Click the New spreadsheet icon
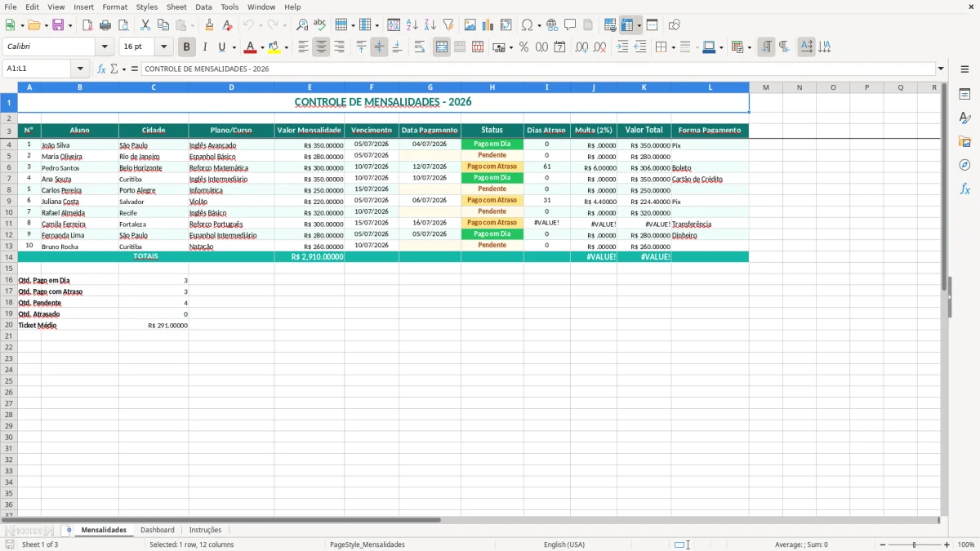The image size is (980, 551). click(10, 25)
